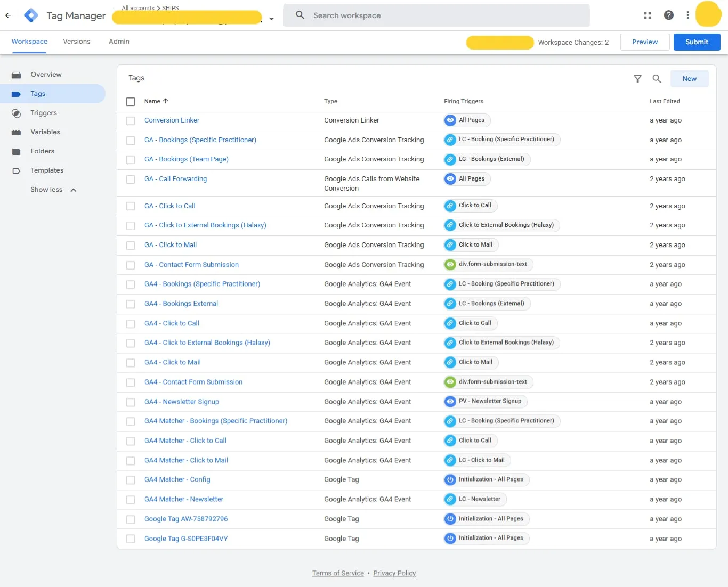This screenshot has width=728, height=587.
Task: Click the PV - Newsletter Signup trigger chip
Action: click(x=486, y=401)
